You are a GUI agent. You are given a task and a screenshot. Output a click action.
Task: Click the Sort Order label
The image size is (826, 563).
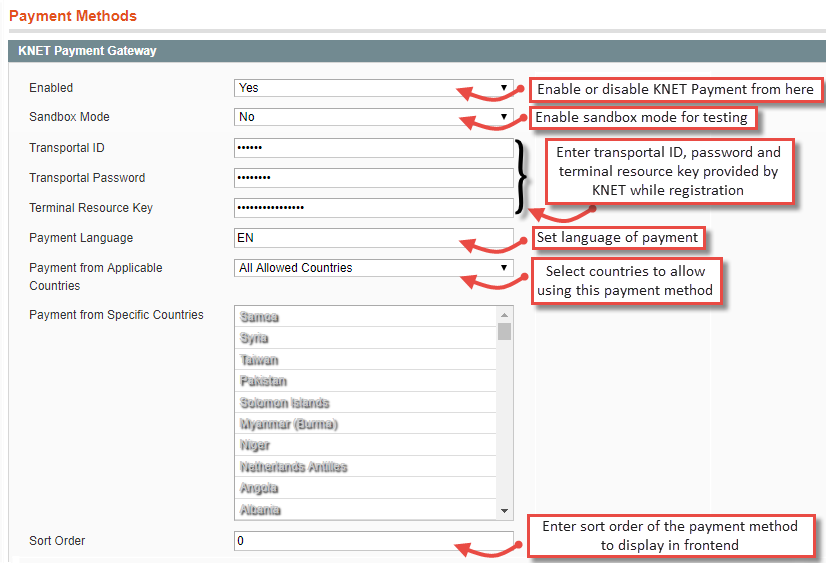point(57,541)
